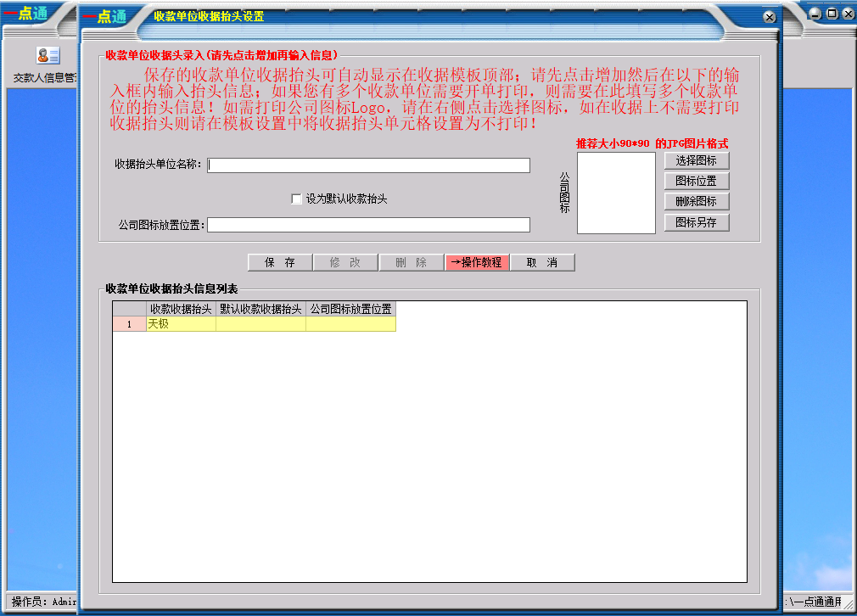Click the 公司图标放置位置 column header
The width and height of the screenshot is (857, 616).
click(x=351, y=309)
